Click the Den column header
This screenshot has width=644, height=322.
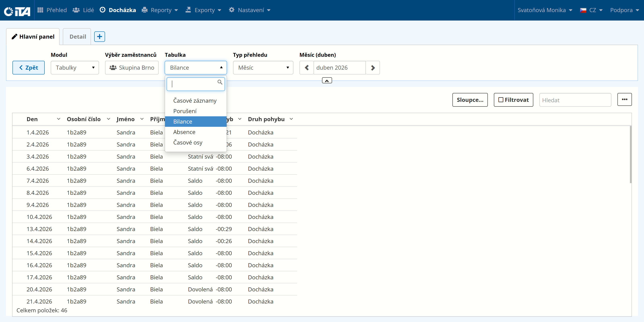32,119
